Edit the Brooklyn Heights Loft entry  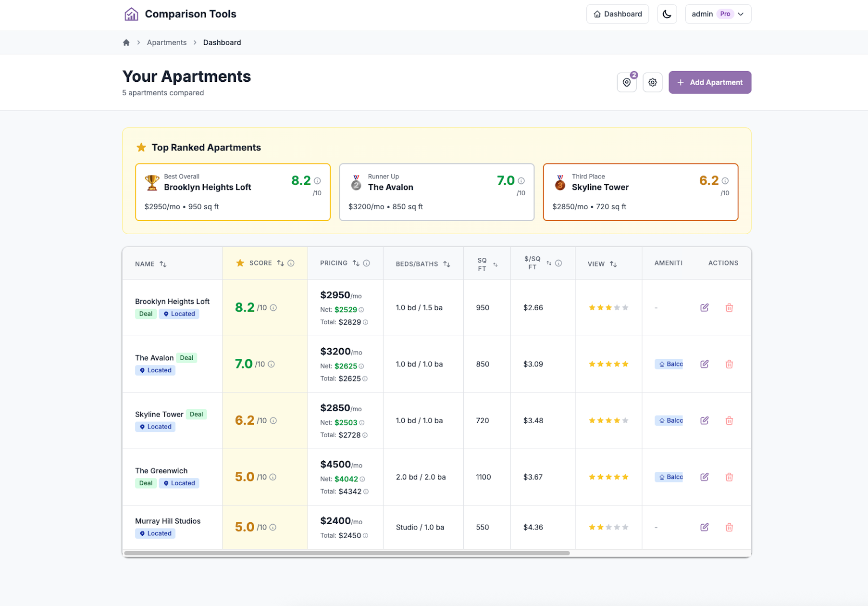[705, 307]
